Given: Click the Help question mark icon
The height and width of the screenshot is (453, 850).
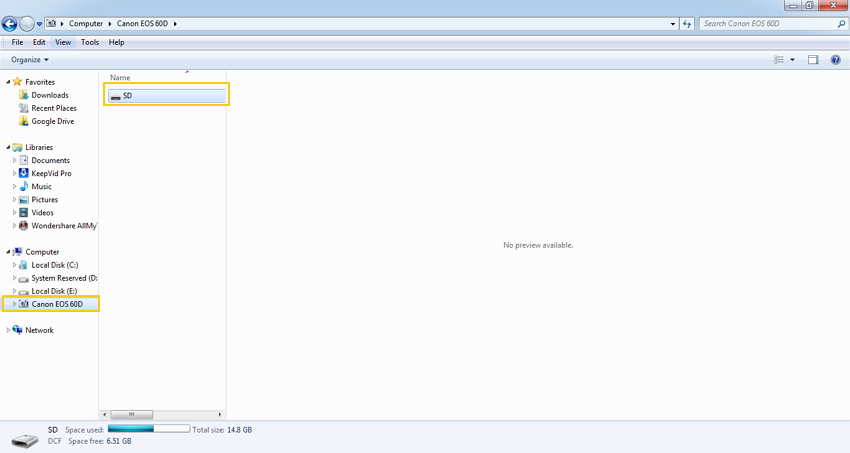Looking at the screenshot, I should (x=836, y=60).
